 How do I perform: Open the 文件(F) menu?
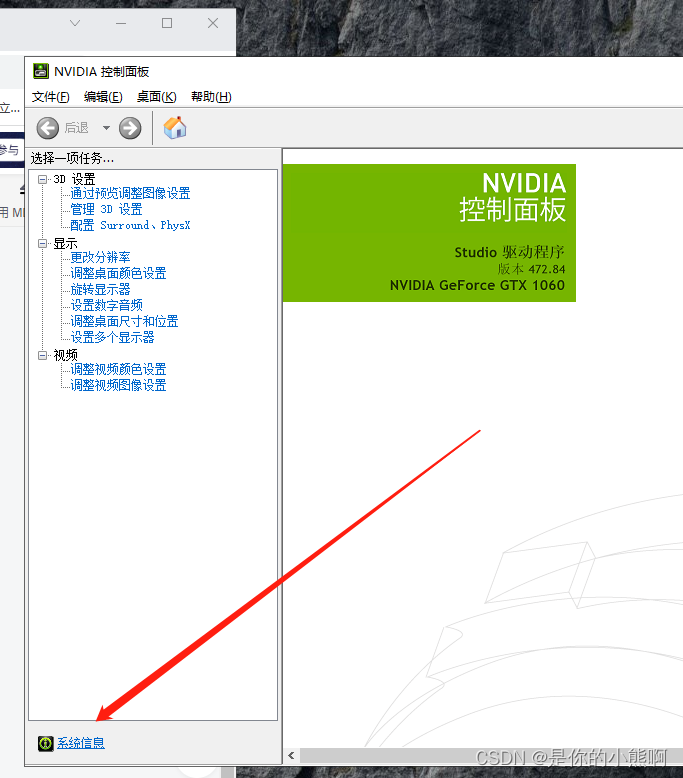coord(50,97)
